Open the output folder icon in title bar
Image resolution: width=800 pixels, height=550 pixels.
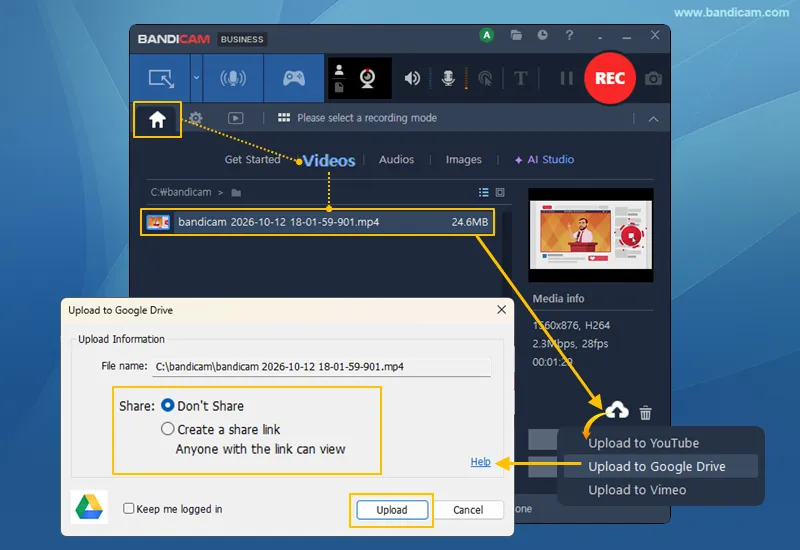(516, 35)
